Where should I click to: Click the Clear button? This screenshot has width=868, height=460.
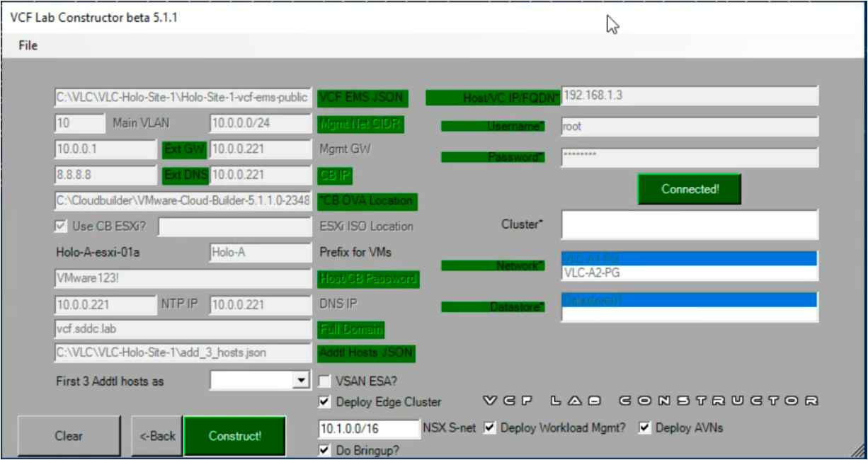coord(68,436)
